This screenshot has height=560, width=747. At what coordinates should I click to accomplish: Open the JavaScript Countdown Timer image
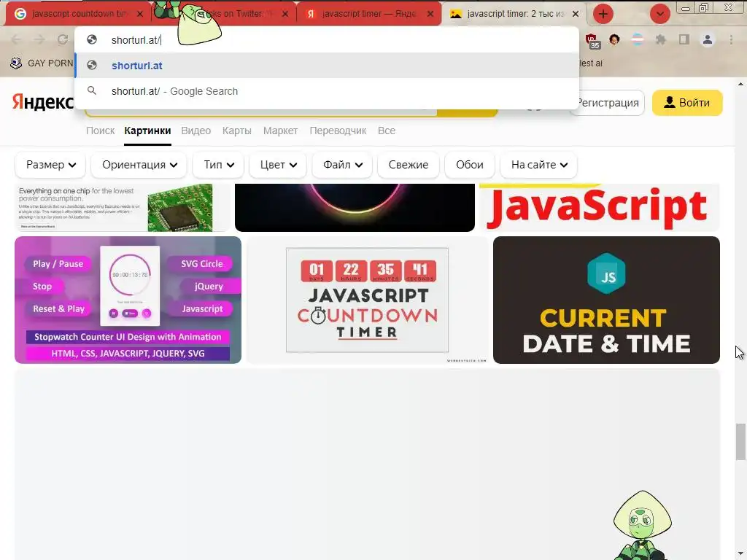[368, 300]
